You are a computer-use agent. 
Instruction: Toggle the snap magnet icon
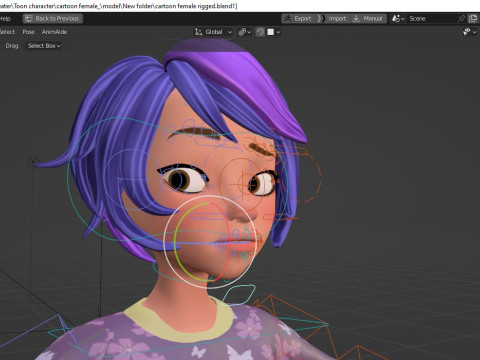pos(260,32)
